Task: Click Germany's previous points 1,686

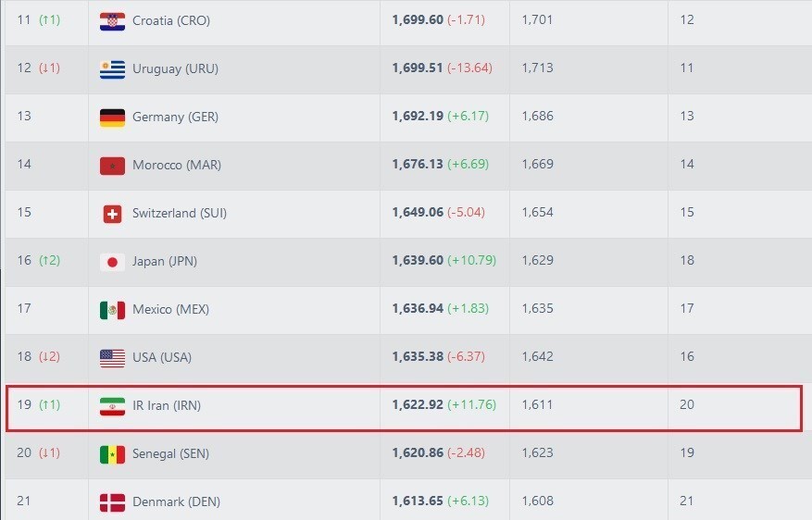Action: (x=537, y=117)
